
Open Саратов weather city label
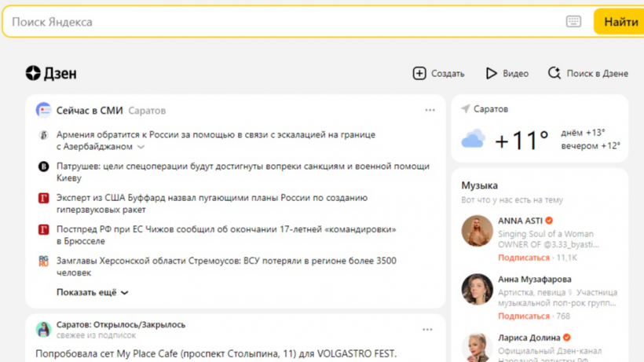click(491, 109)
